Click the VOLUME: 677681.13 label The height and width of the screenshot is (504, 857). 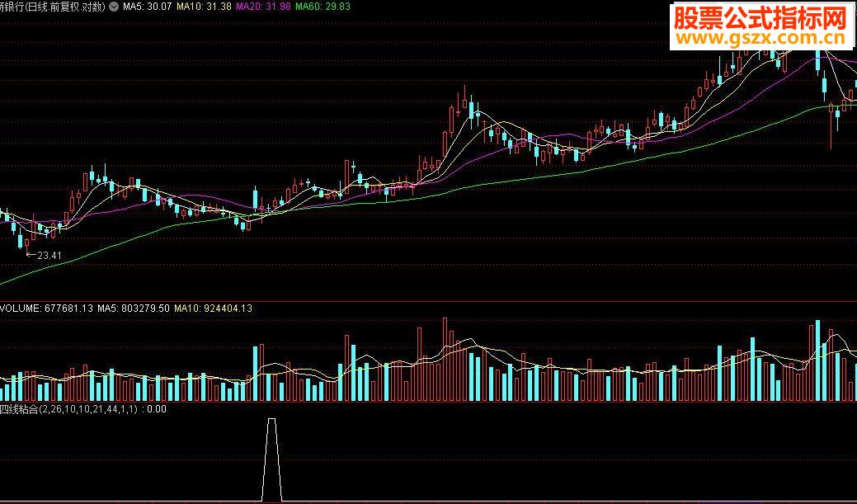[46, 309]
